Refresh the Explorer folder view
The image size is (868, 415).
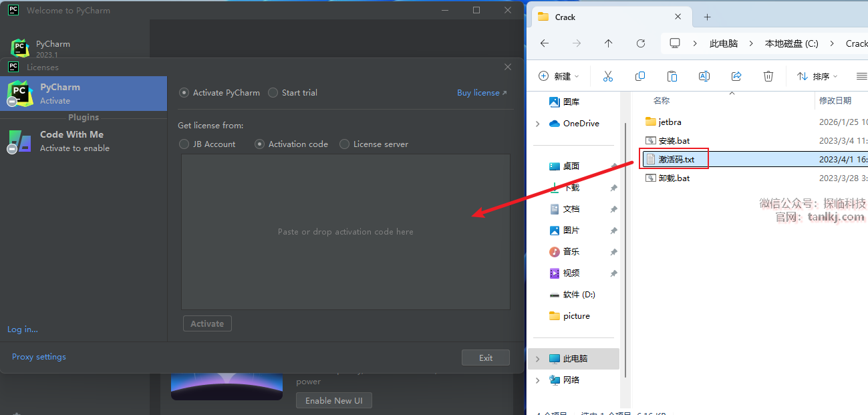(x=640, y=43)
